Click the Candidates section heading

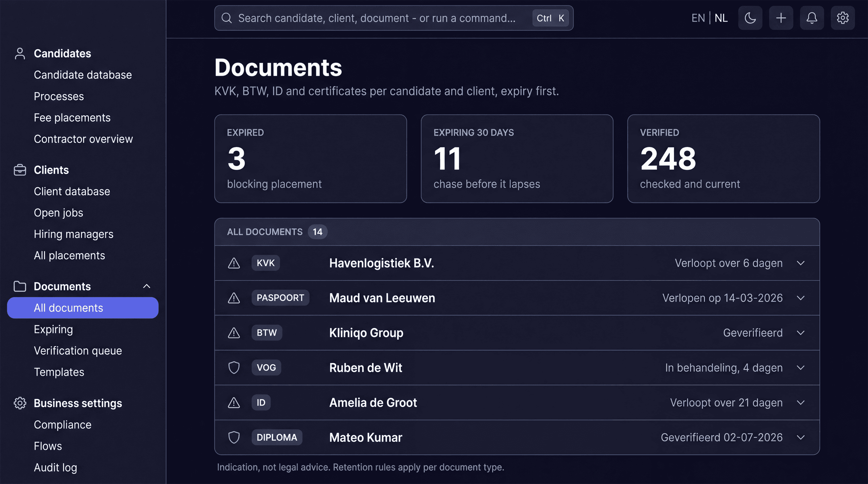click(x=62, y=53)
